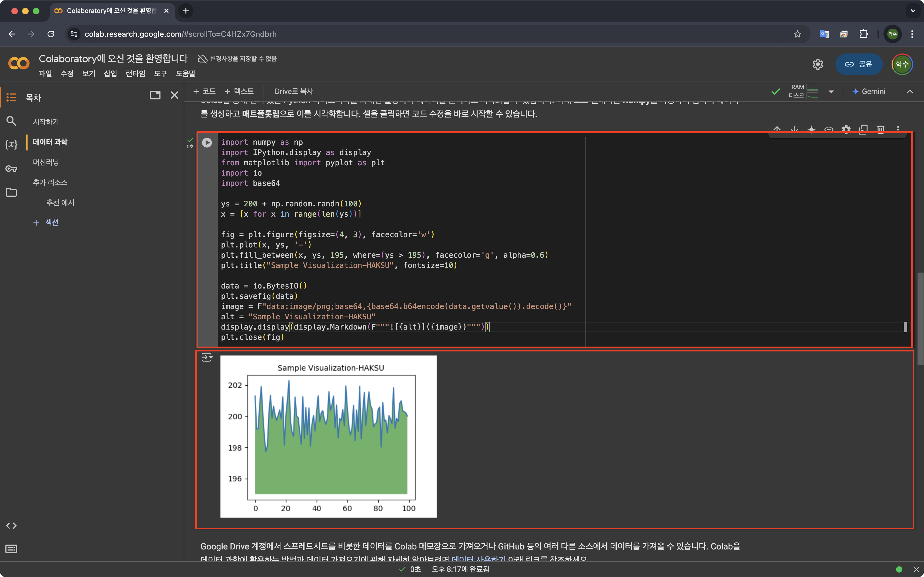Viewport: 924px width, 577px height.
Task: Open the 삽입 menu
Action: click(110, 74)
